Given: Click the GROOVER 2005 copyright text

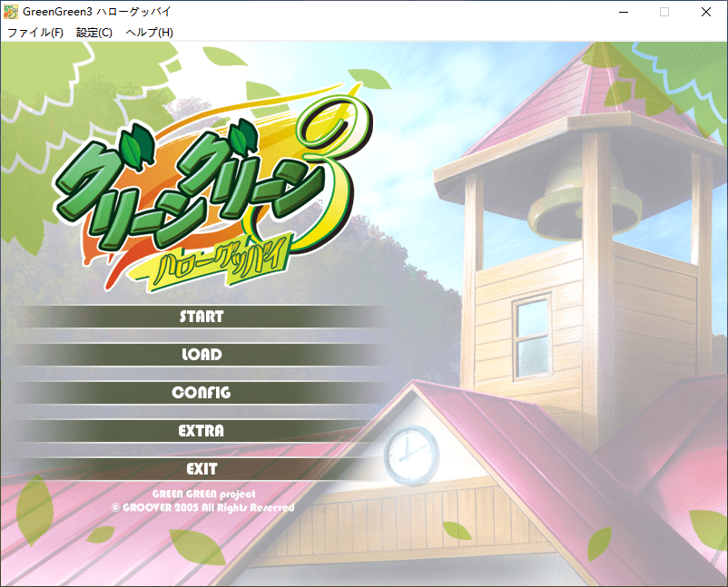Looking at the screenshot, I should [202, 508].
